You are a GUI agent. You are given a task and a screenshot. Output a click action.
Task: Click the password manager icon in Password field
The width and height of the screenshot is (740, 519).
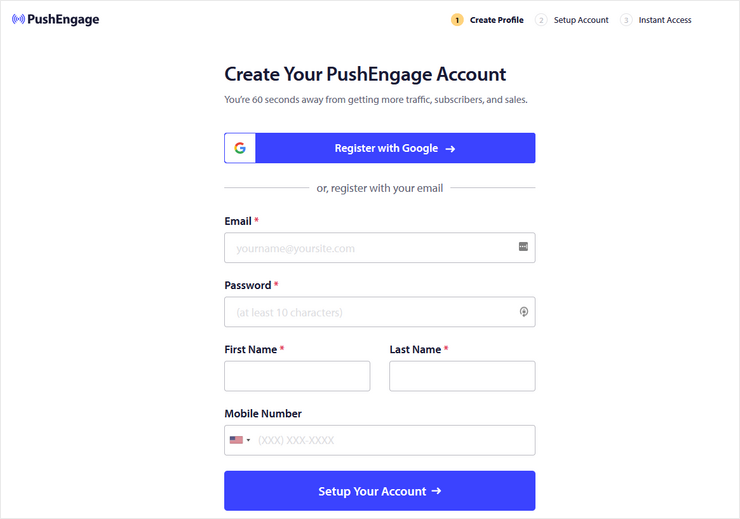click(x=523, y=312)
